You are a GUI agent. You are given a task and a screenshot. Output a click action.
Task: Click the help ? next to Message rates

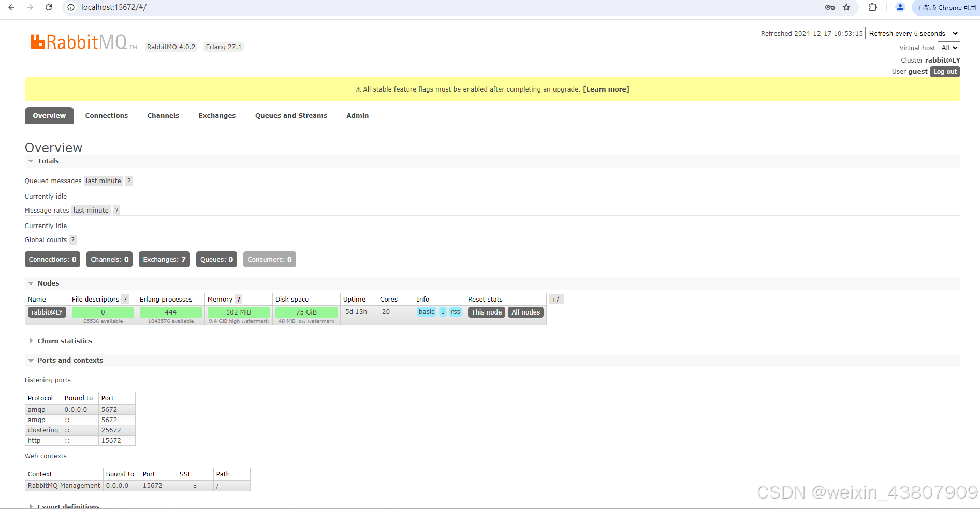point(116,210)
